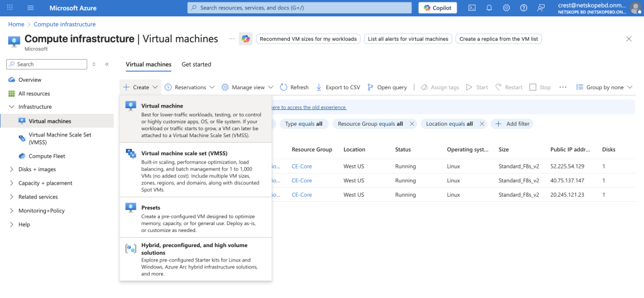The height and width of the screenshot is (298, 644).
Task: Collapse the sidebar with the double-chevron icon
Action: click(107, 64)
